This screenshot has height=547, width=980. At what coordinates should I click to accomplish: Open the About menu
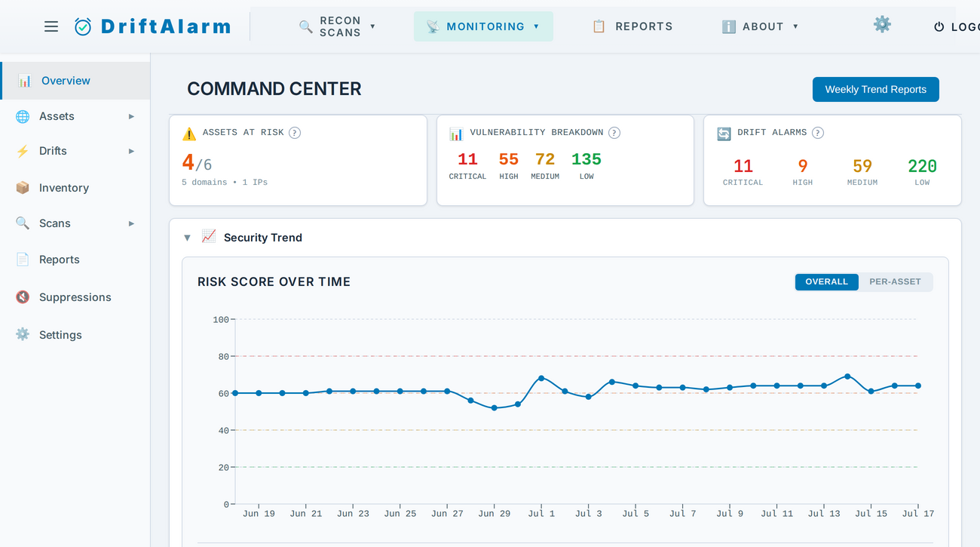tap(760, 26)
